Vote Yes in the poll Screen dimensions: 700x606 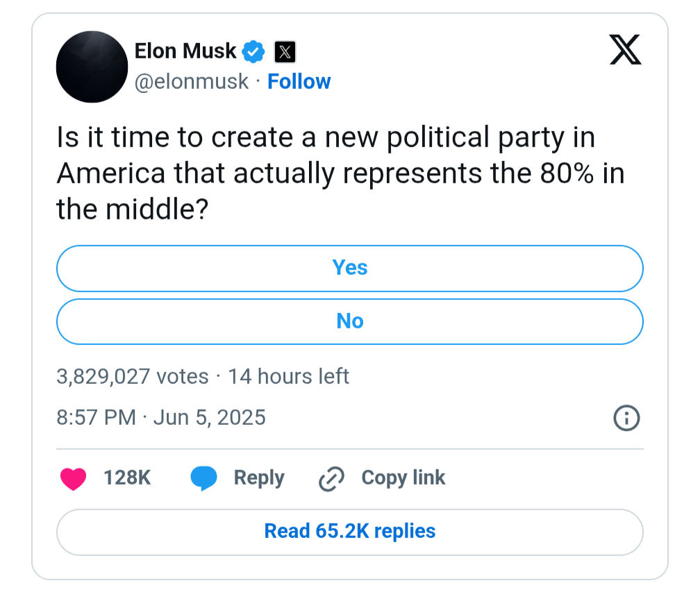[x=350, y=268]
